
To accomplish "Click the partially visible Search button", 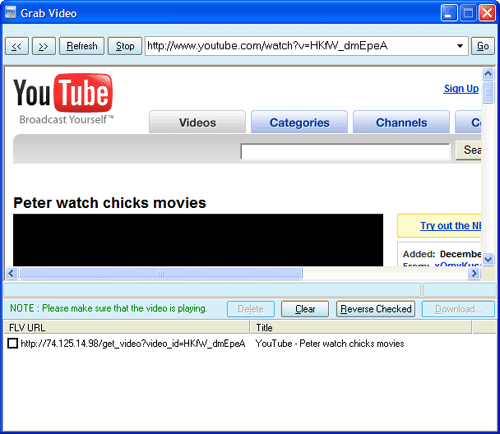I will 468,151.
